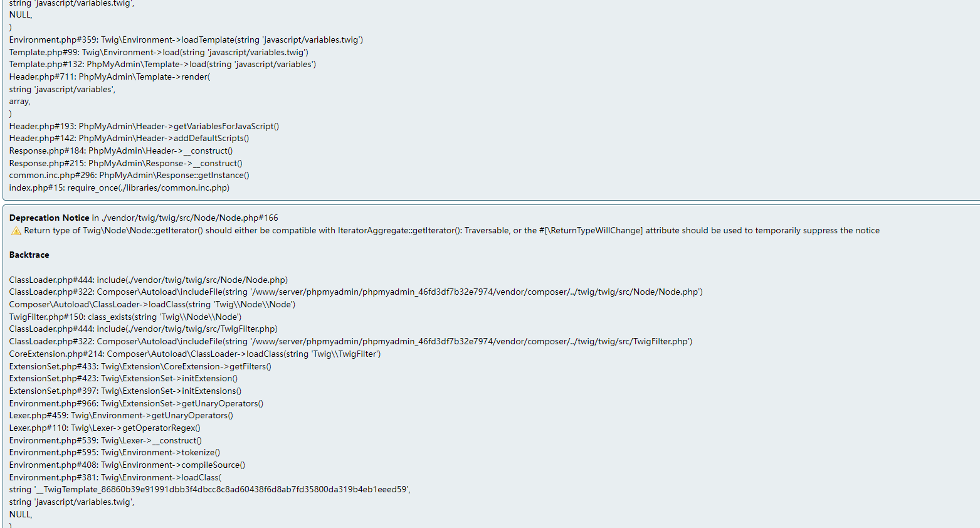Viewport: 980px width, 528px height.
Task: Click the index.php#15 require_once line
Action: pos(119,187)
